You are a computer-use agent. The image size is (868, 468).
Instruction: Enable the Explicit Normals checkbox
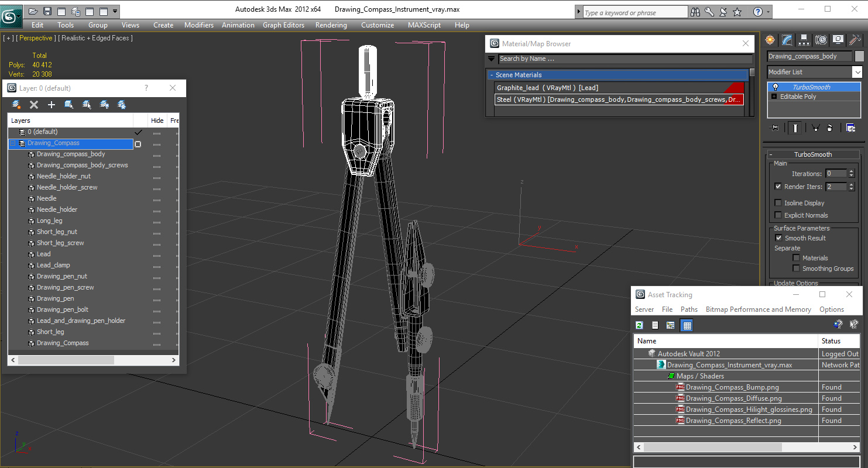click(778, 215)
